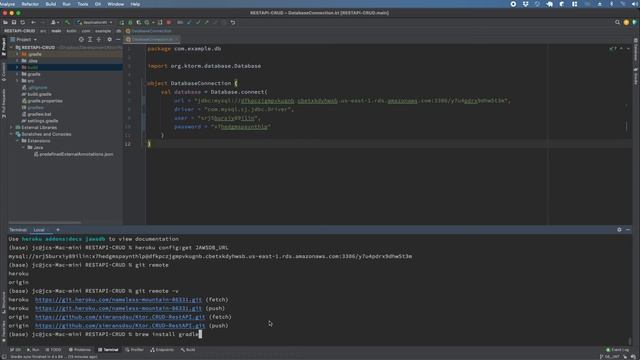Image resolution: width=640 pixels, height=360 pixels.
Task: Start the debugger with the bug icon
Action: [130, 22]
